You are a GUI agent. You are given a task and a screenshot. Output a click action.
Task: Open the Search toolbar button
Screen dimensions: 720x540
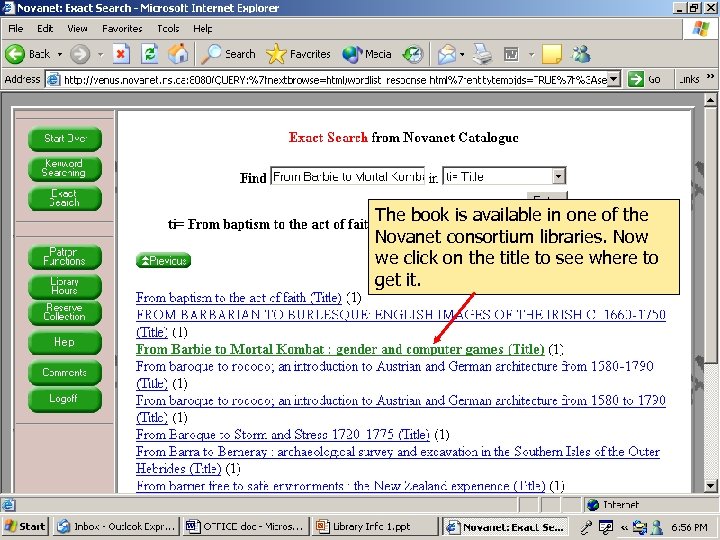click(228, 54)
